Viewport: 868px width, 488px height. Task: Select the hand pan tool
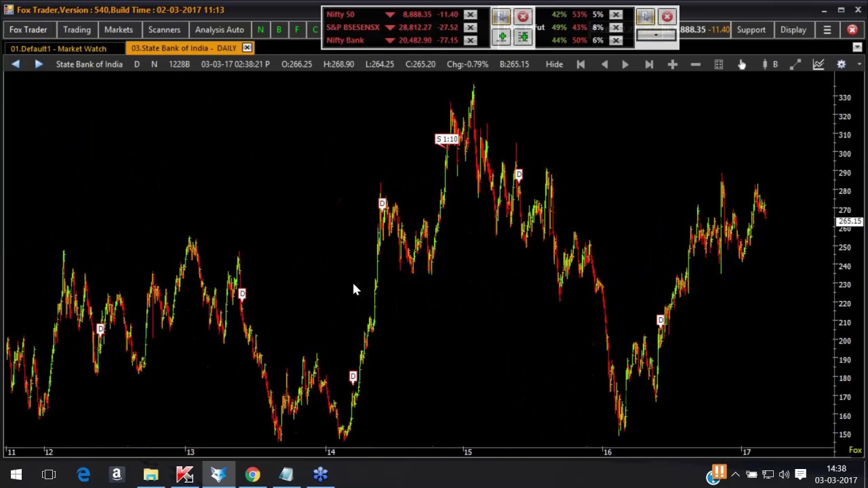tap(742, 64)
